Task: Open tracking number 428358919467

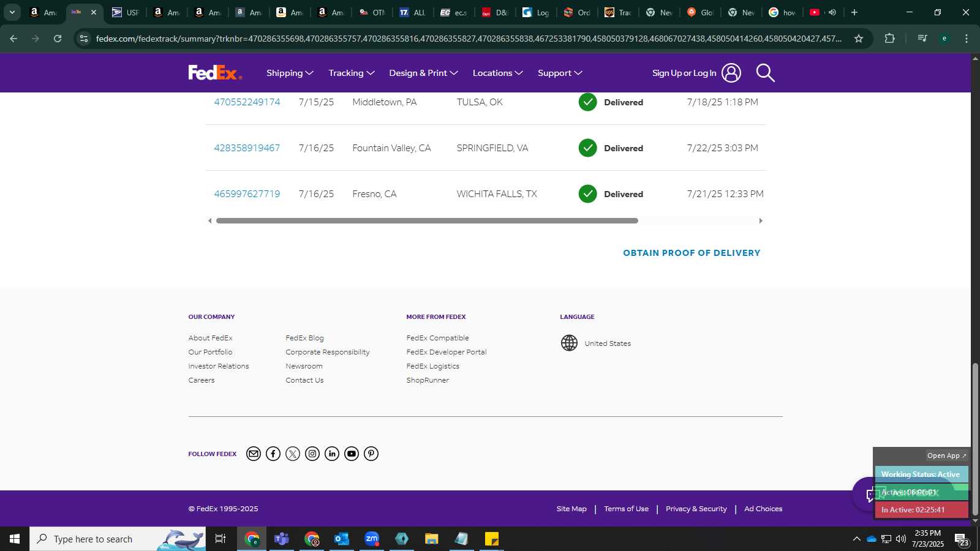Action: tap(247, 148)
